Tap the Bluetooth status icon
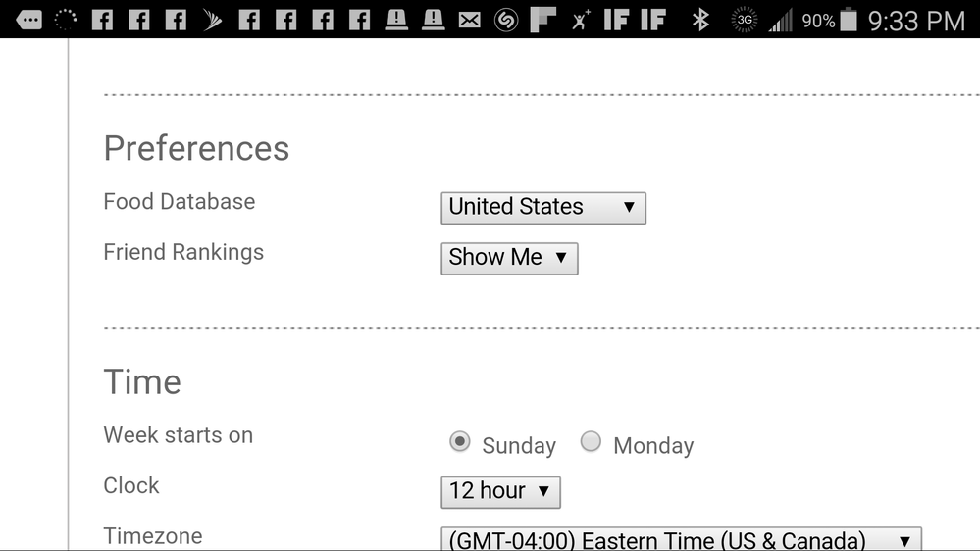 tap(700, 20)
